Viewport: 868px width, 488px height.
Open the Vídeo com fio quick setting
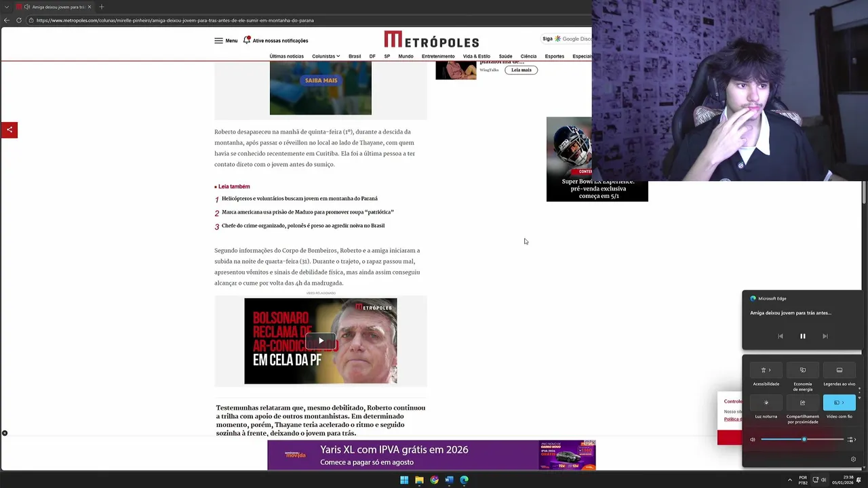(x=840, y=403)
